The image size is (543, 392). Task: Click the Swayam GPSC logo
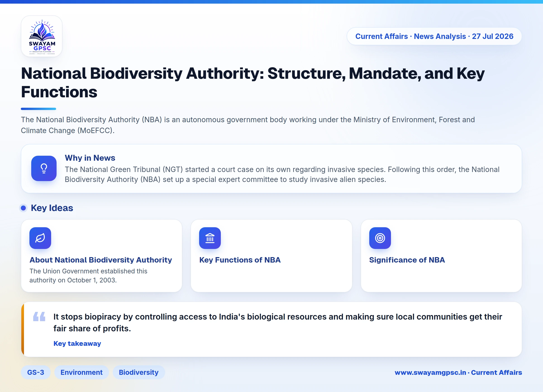(x=42, y=36)
